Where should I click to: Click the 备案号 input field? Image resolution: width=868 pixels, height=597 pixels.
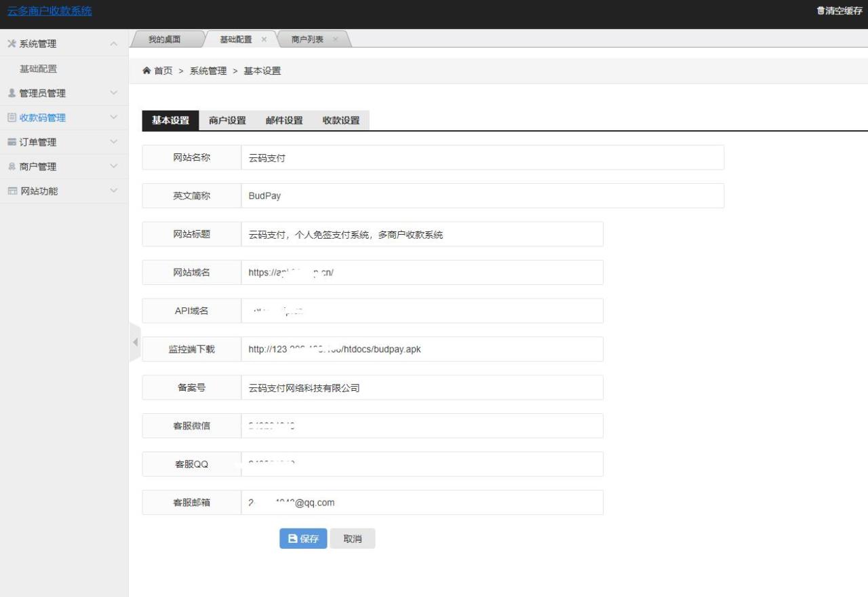422,387
